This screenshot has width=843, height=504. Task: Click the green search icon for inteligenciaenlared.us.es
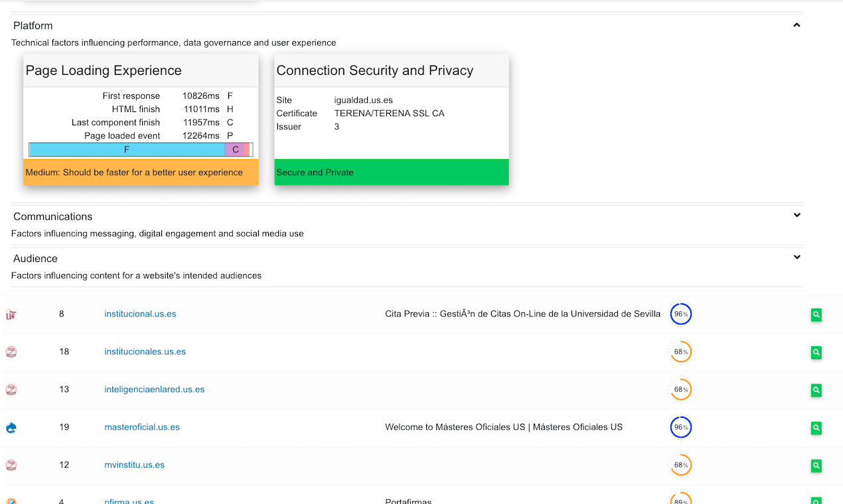816,391
